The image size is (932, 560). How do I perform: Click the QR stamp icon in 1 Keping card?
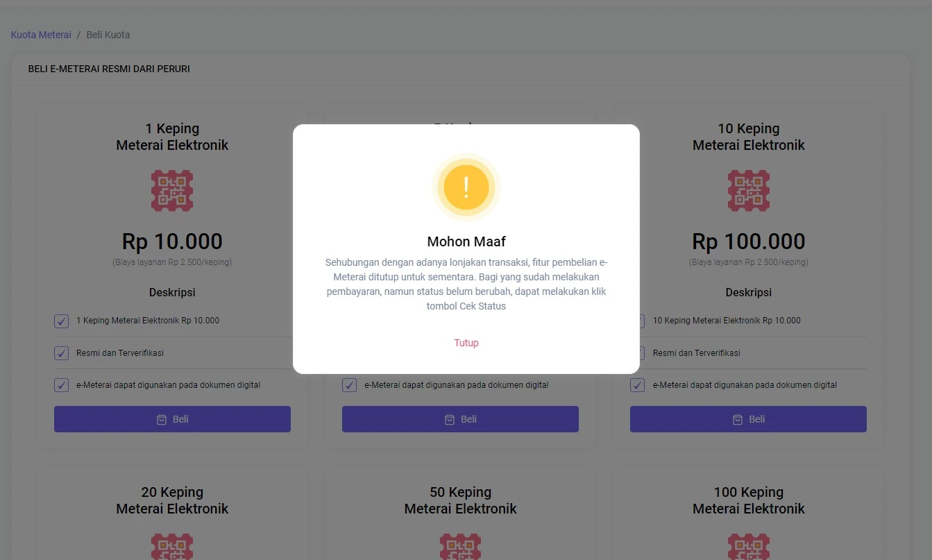click(x=172, y=191)
